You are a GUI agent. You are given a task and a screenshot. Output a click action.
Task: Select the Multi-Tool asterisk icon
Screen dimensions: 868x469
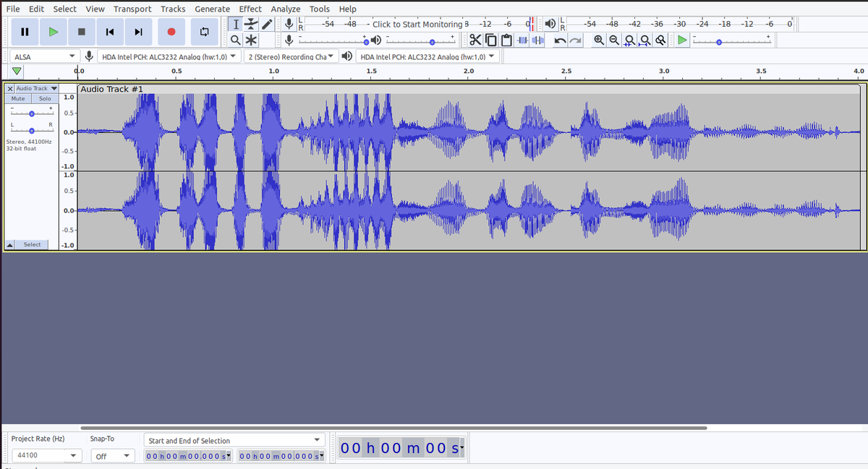tap(252, 40)
